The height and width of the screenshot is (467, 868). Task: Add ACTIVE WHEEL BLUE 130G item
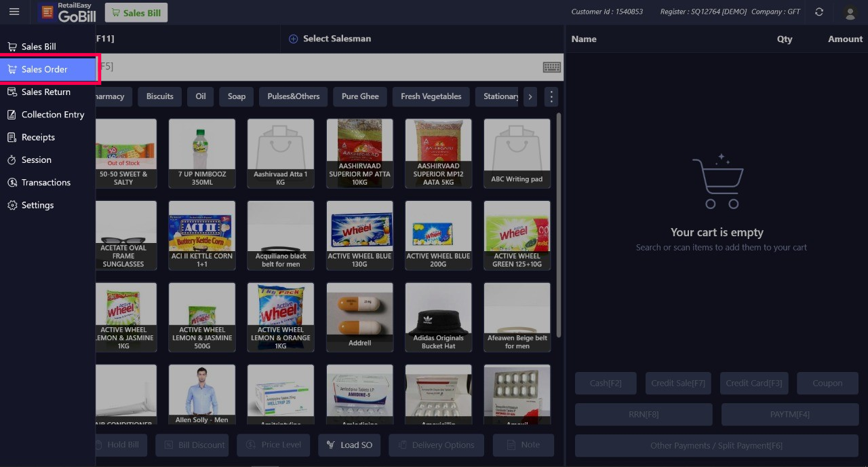(359, 235)
